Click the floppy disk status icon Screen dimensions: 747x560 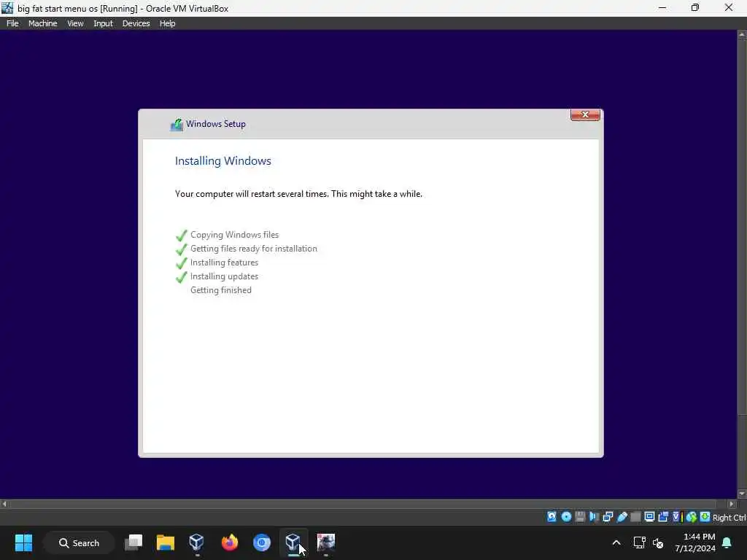(x=580, y=517)
